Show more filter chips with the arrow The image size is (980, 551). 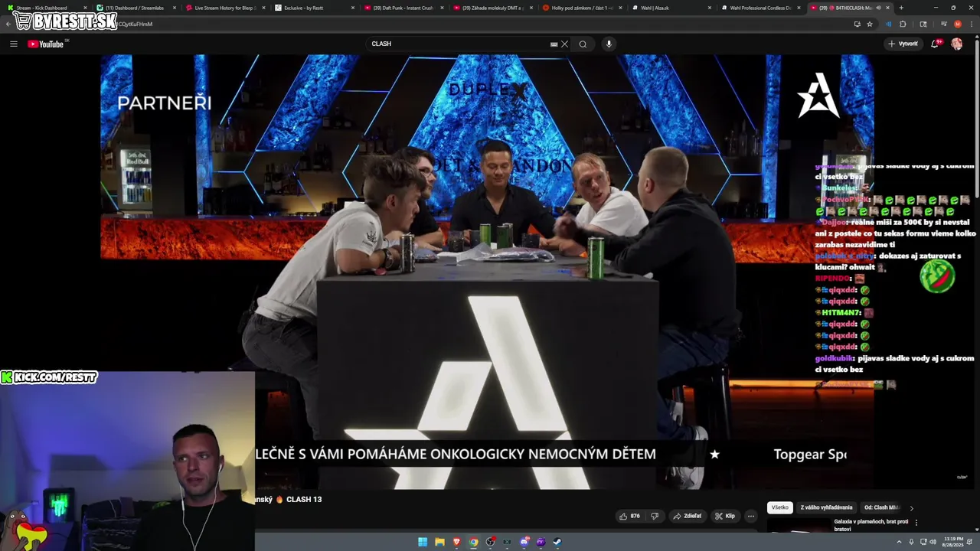[911, 508]
